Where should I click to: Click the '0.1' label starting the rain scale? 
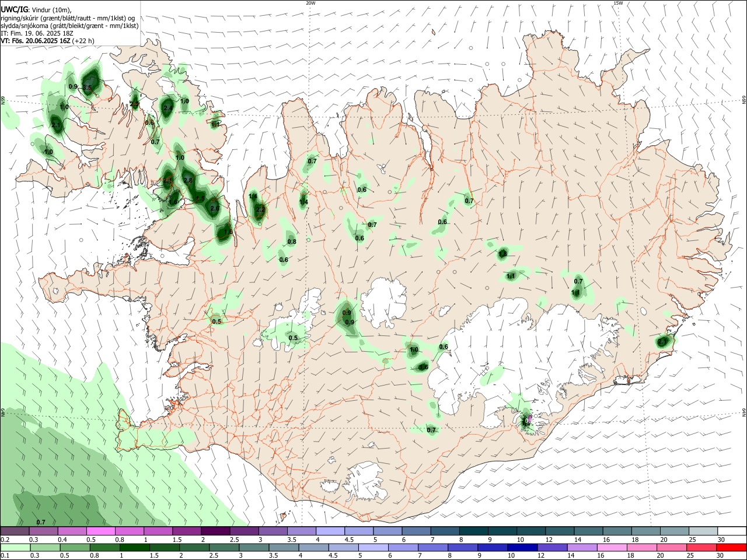5,556
